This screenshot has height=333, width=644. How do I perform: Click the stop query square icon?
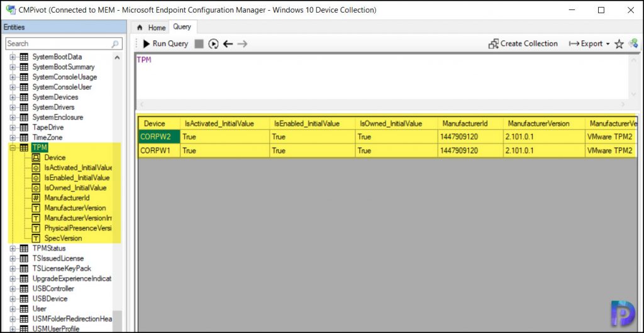199,44
